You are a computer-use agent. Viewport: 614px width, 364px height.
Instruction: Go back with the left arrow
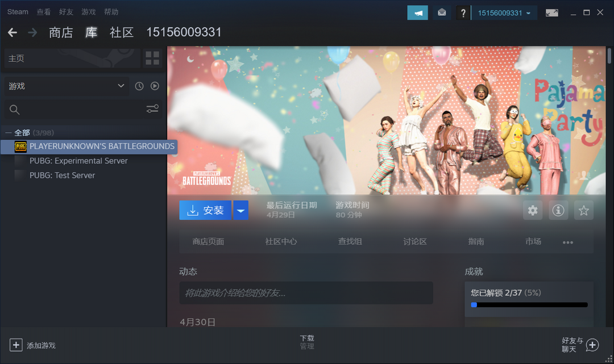(13, 32)
